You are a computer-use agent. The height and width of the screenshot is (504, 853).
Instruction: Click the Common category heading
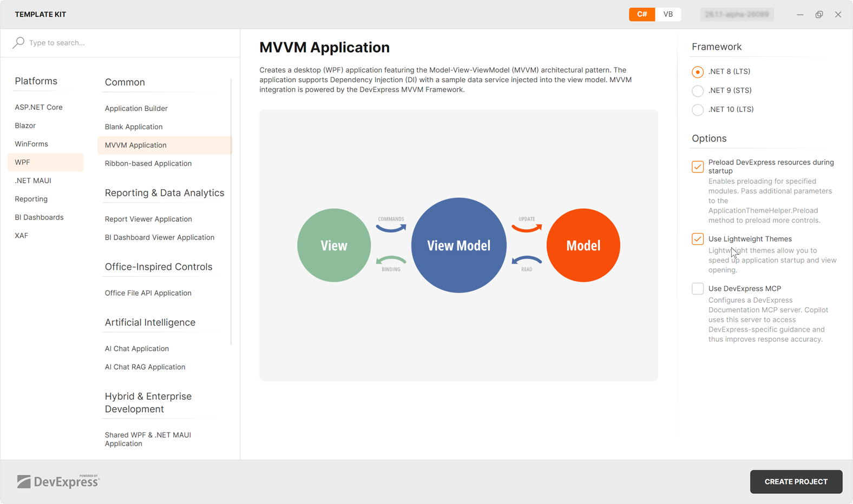[x=125, y=82]
